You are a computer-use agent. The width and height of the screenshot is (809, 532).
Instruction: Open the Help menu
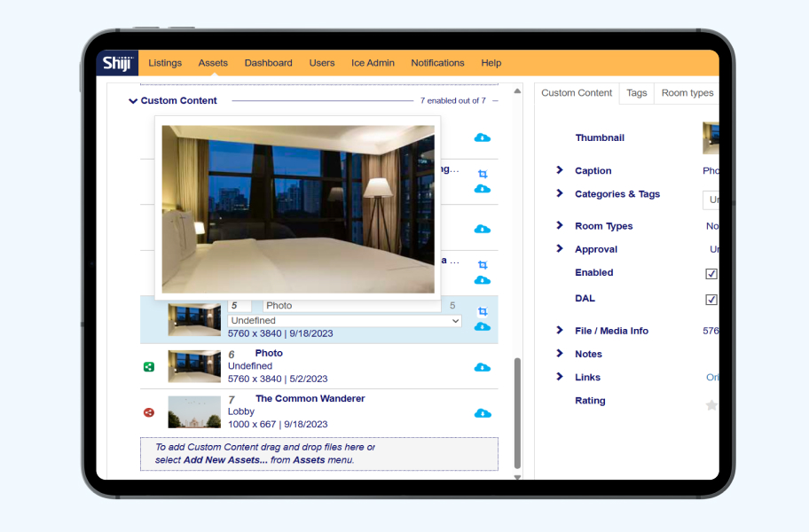coord(491,63)
